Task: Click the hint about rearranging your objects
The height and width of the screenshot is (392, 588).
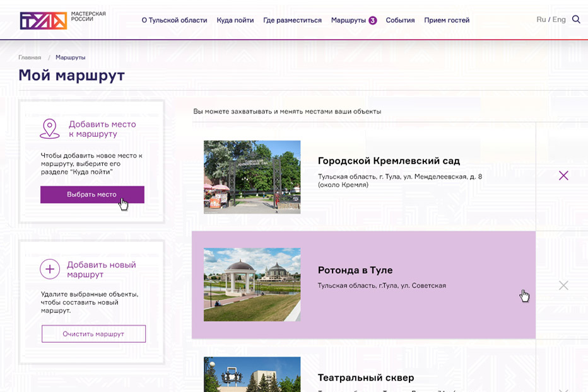Action: 287,112
